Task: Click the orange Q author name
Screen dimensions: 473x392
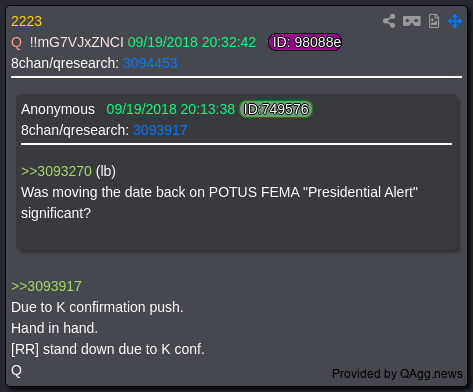Action: click(16, 42)
